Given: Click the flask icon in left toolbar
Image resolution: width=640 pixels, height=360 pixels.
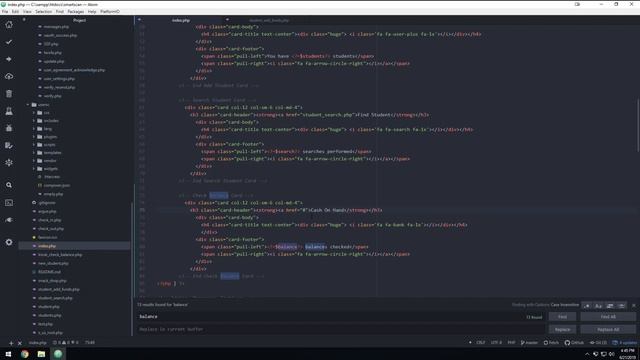Looking at the screenshot, I should click(x=9, y=111).
